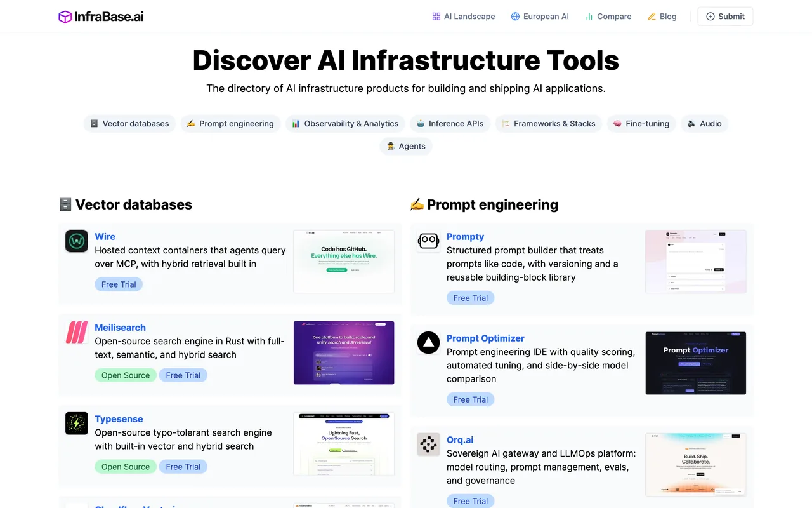Click the Compare bar chart icon
The image size is (812, 508).
point(589,17)
